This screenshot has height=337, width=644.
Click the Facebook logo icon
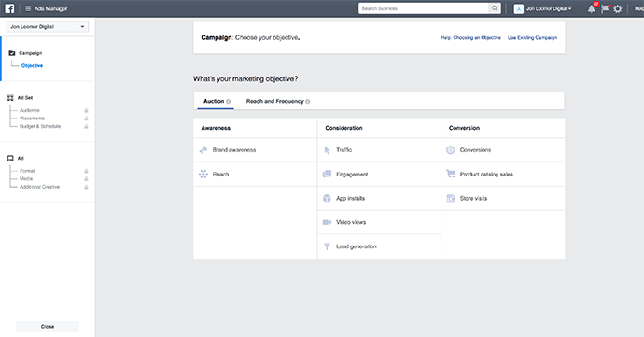9,8
